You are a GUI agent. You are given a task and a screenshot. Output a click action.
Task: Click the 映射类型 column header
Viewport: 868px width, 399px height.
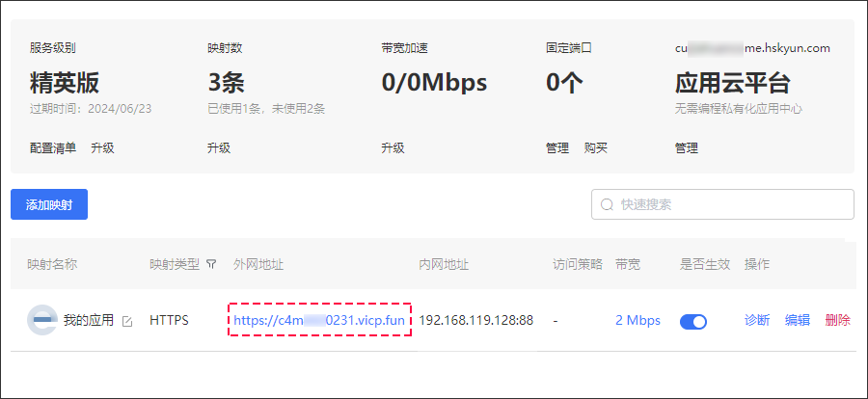pyautogui.click(x=175, y=264)
